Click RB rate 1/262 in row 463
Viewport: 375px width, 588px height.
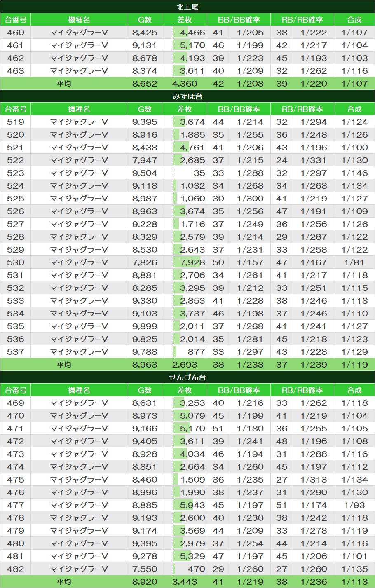coord(314,71)
